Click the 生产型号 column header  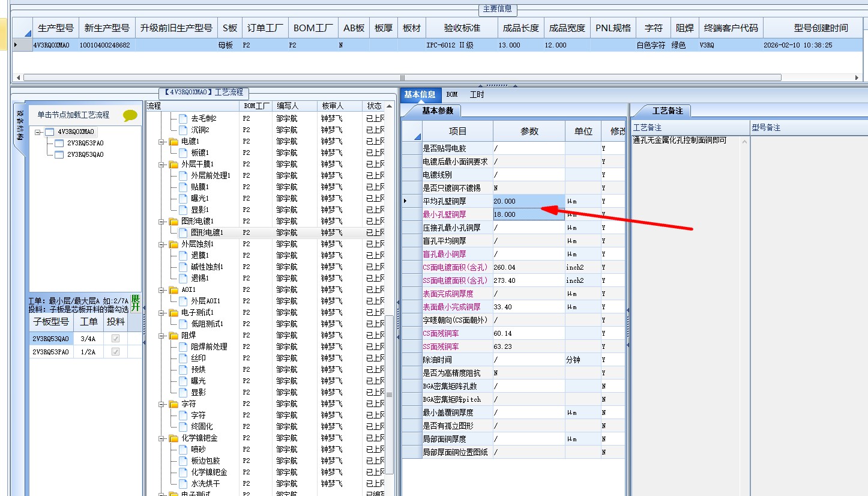[56, 28]
